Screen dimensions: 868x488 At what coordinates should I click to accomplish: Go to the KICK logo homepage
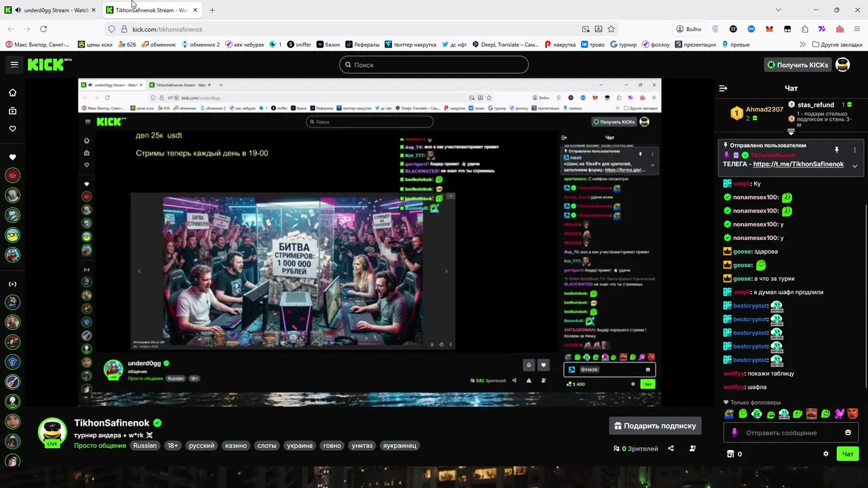coord(50,64)
